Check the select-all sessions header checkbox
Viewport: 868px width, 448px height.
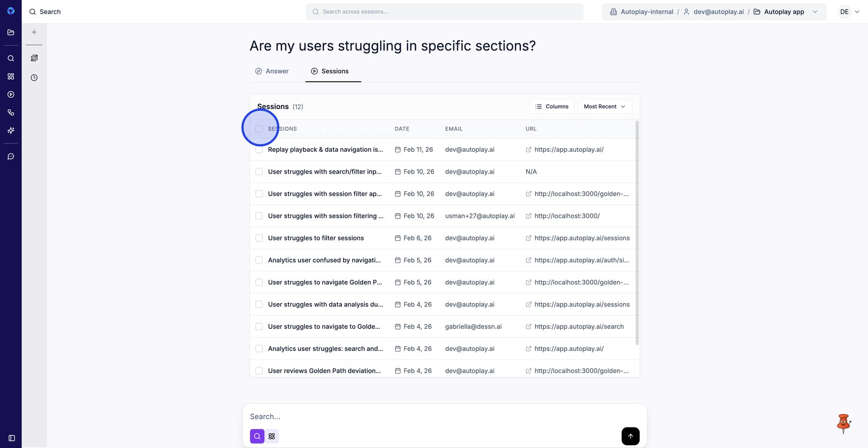pyautogui.click(x=259, y=129)
